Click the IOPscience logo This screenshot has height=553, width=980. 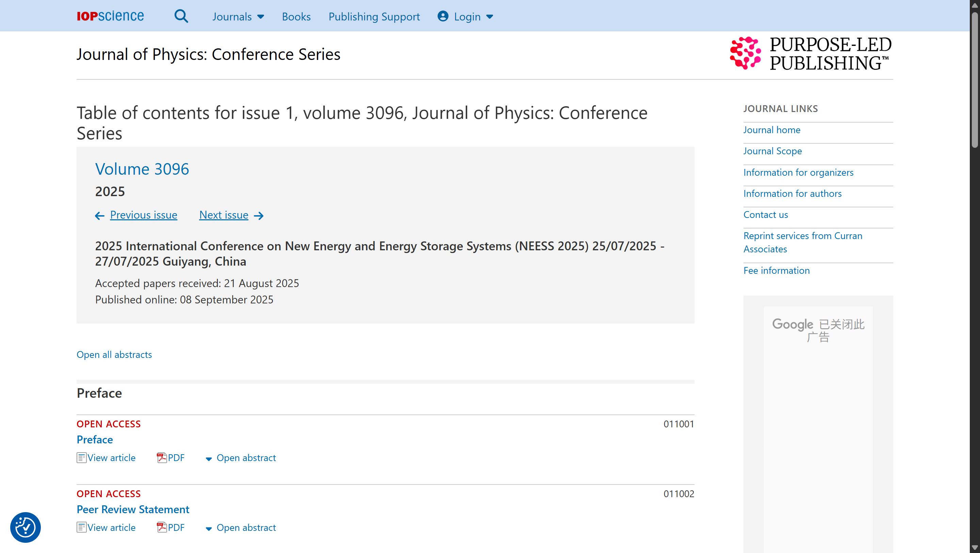(110, 16)
